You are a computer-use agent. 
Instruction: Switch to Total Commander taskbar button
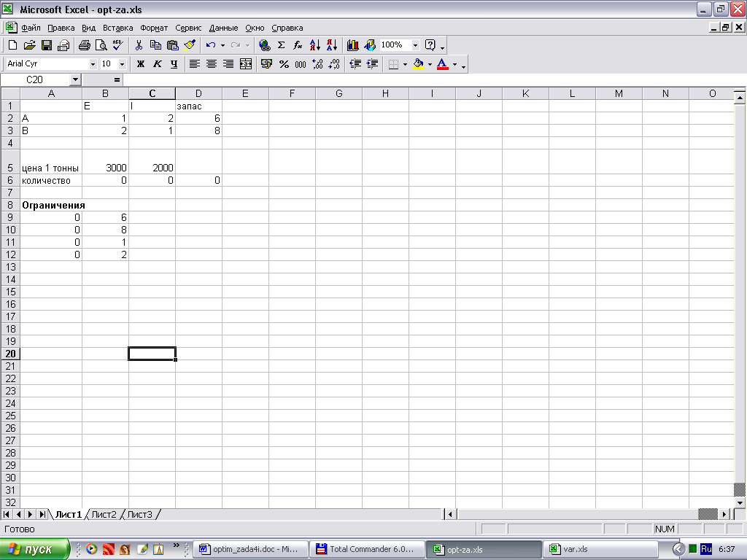[368, 549]
